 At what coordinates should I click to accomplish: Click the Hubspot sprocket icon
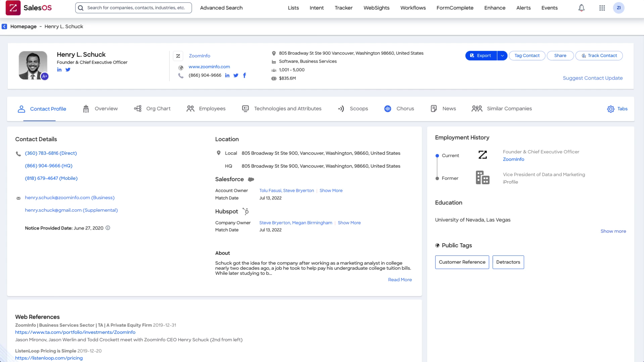point(246,211)
